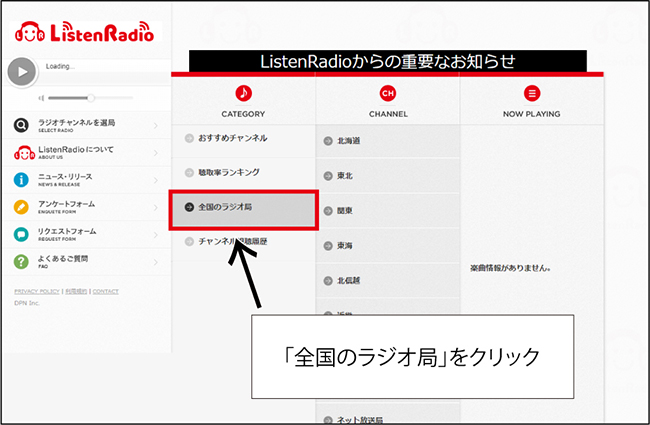Open ラジオチャンネルを選局 menu item
Viewport: 650px width, 425px height.
[87, 125]
